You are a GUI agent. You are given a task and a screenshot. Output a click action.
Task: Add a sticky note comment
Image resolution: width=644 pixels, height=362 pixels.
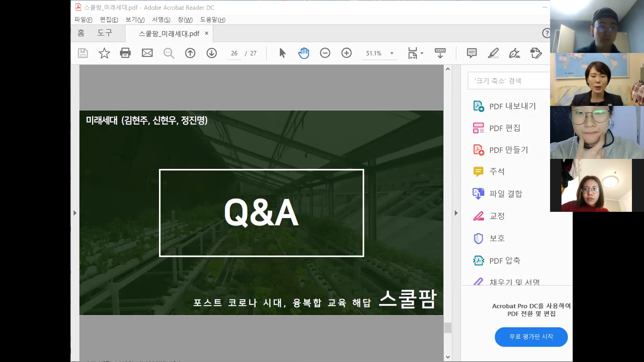pyautogui.click(x=472, y=53)
